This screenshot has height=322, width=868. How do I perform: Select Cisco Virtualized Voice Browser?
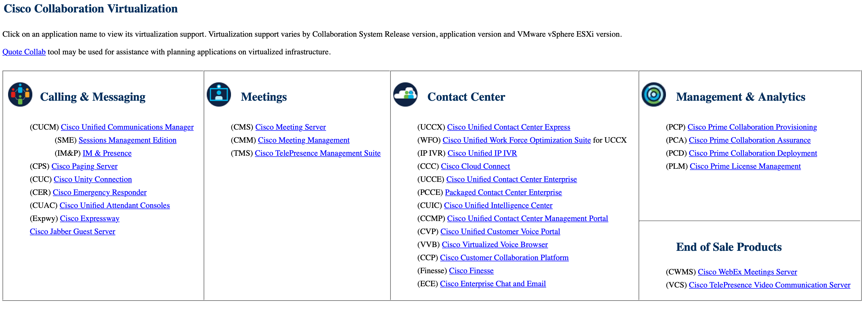click(x=495, y=244)
